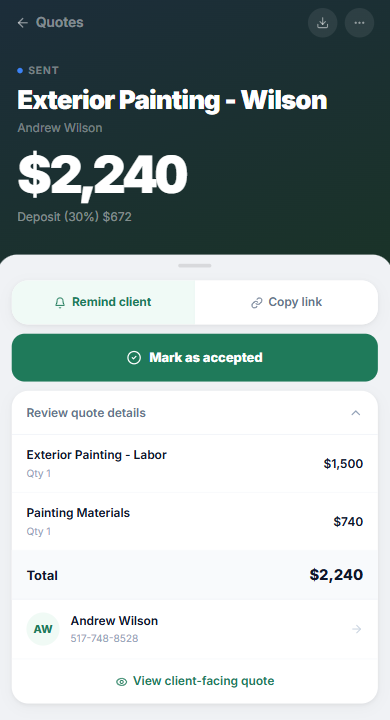The image size is (390, 720).
Task: Click the bell icon on Remind client
Action: pos(60,303)
